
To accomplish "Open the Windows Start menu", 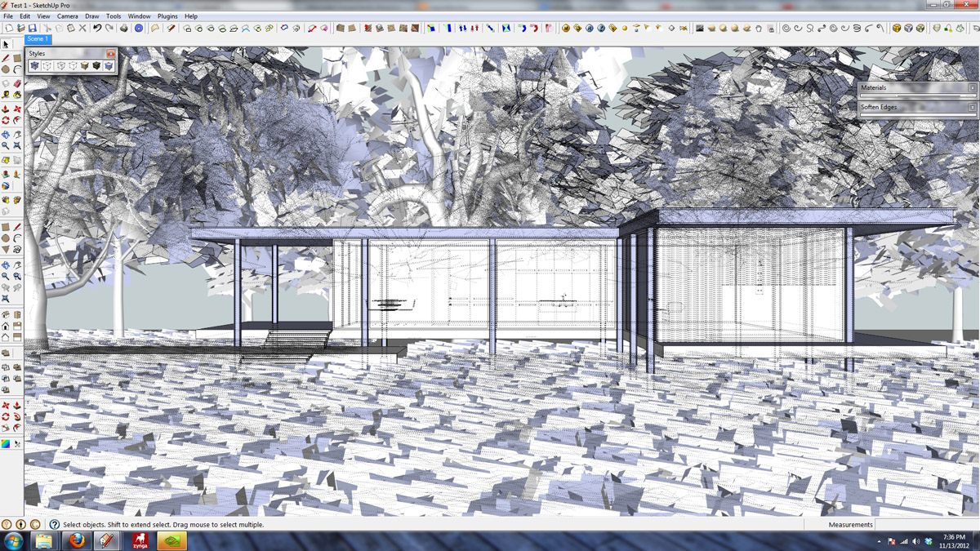I will pyautogui.click(x=12, y=540).
